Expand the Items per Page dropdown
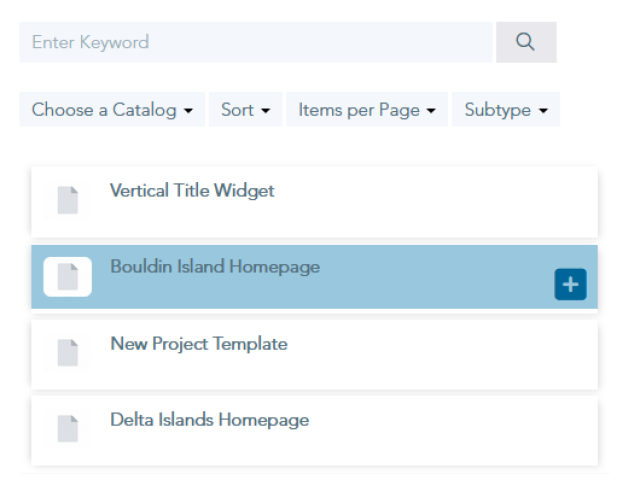 click(367, 109)
